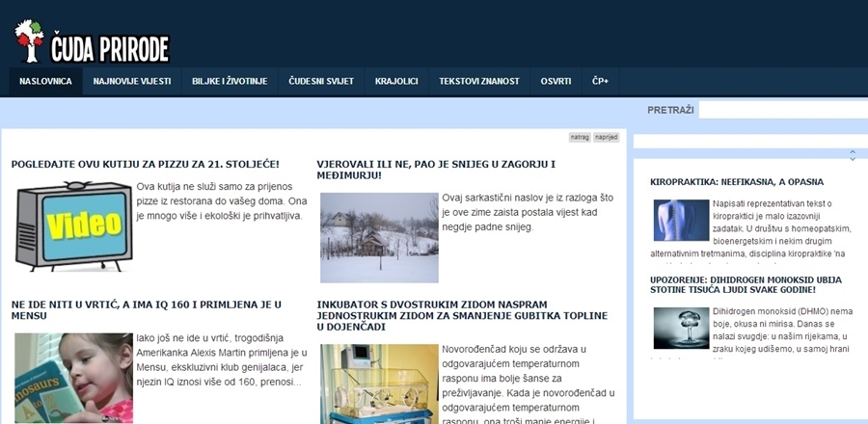
Task: Click the Pretraži search input field
Action: (x=782, y=110)
